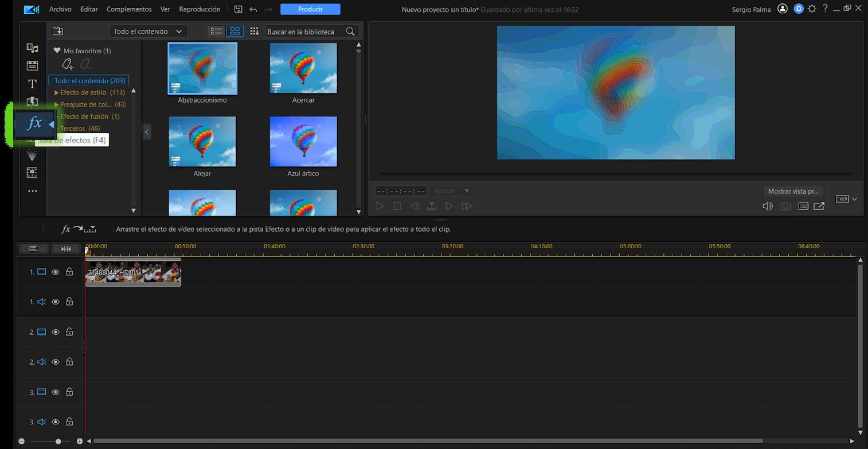Viewport: 868px width, 449px height.
Task: Undo the last action arrow icon
Action: click(x=253, y=9)
